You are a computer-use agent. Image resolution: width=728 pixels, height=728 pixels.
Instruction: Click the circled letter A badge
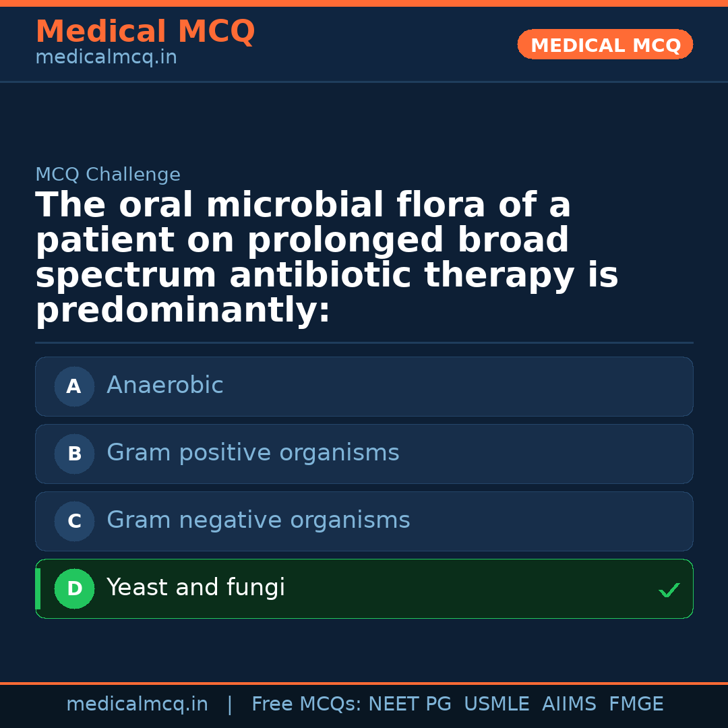74,387
